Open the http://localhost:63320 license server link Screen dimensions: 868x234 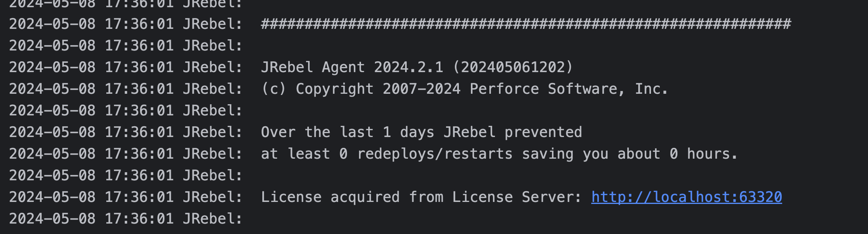(x=686, y=197)
